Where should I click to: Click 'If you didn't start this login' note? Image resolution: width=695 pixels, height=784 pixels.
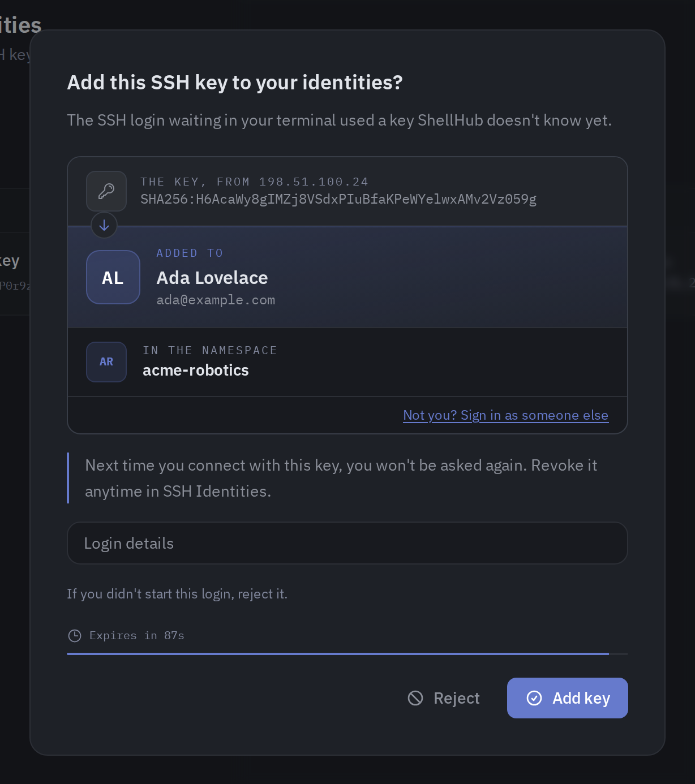(177, 594)
